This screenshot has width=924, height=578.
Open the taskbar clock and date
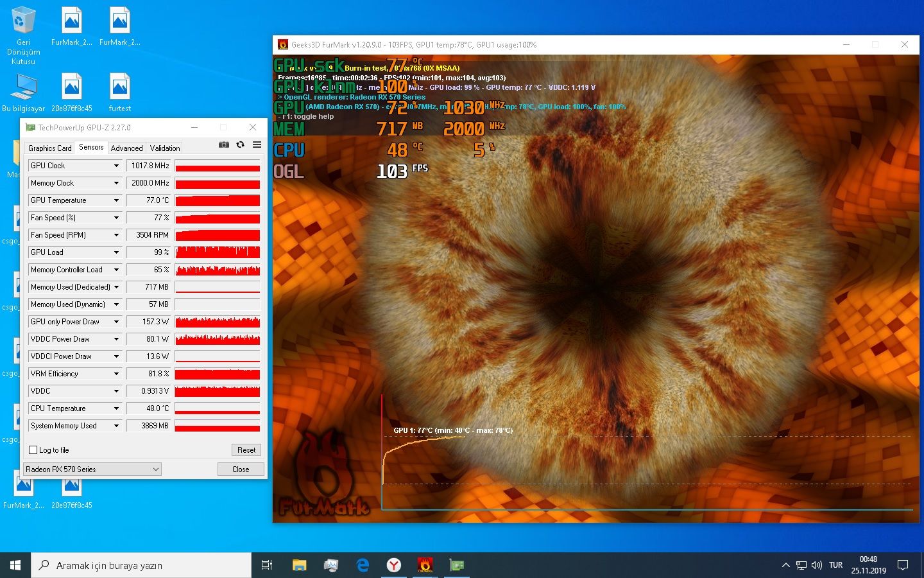point(868,565)
